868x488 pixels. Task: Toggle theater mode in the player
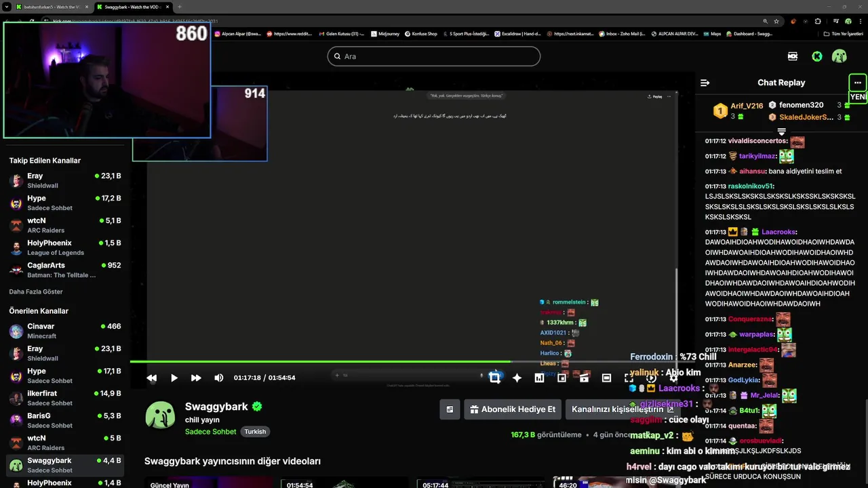click(x=606, y=378)
